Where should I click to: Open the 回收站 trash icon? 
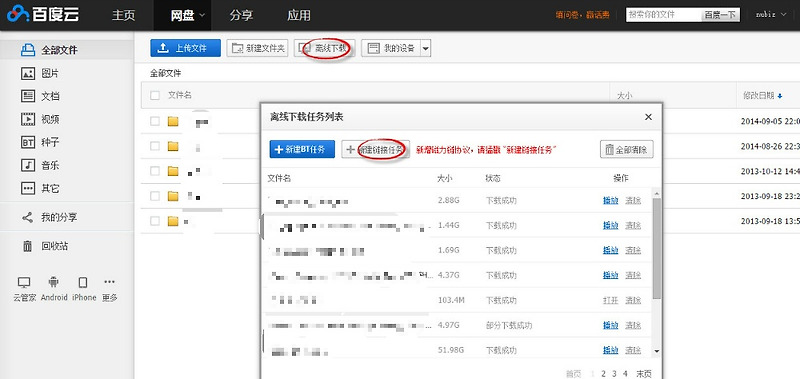(x=28, y=246)
